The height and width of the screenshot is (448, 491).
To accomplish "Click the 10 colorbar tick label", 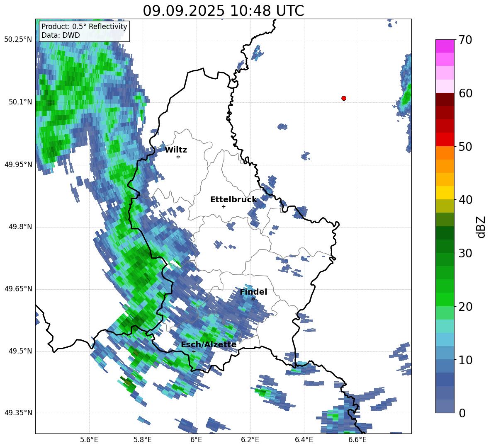I will pyautogui.click(x=465, y=360).
